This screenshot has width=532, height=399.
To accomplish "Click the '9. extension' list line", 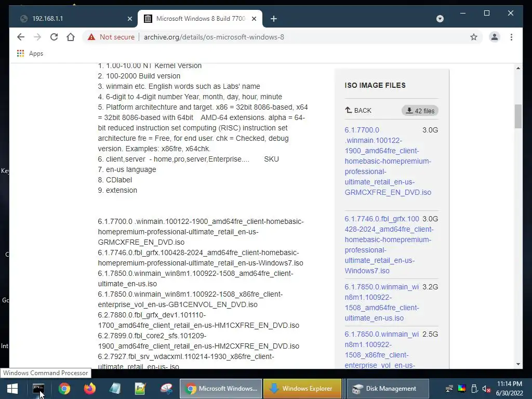I will tap(117, 190).
